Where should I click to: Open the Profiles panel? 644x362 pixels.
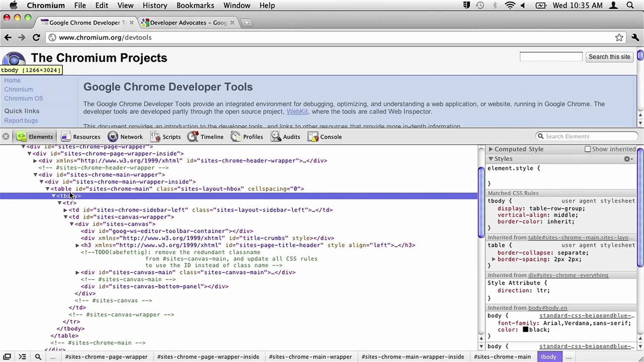pos(247,137)
